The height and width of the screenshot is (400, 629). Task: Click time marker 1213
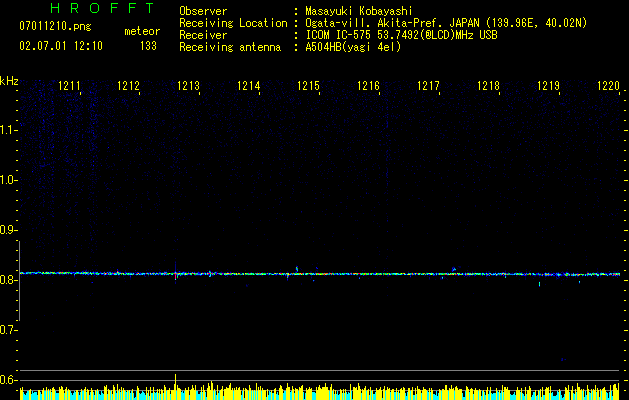[x=188, y=86]
